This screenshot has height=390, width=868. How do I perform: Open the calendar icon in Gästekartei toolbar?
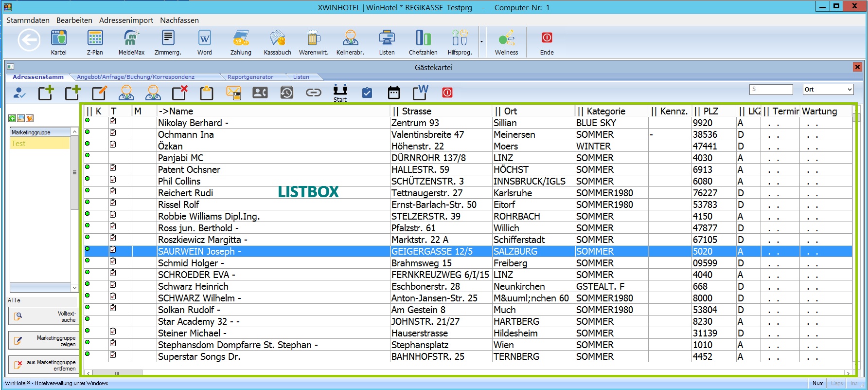394,93
